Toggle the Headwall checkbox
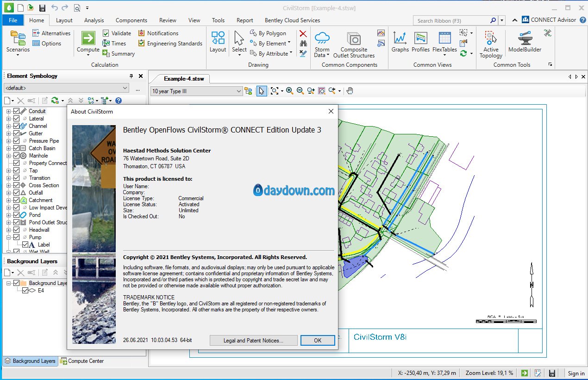The image size is (588, 380). 17,230
